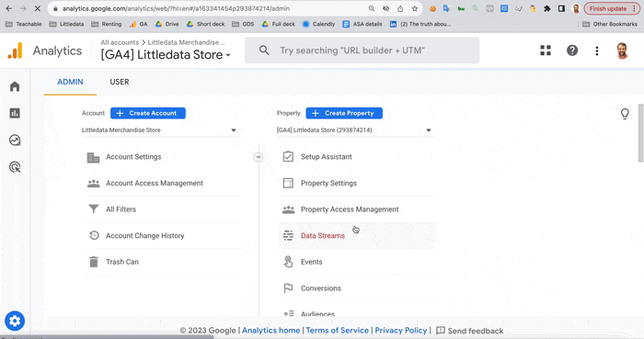Open the GA bookmark
This screenshot has height=339, width=644.
[138, 24]
